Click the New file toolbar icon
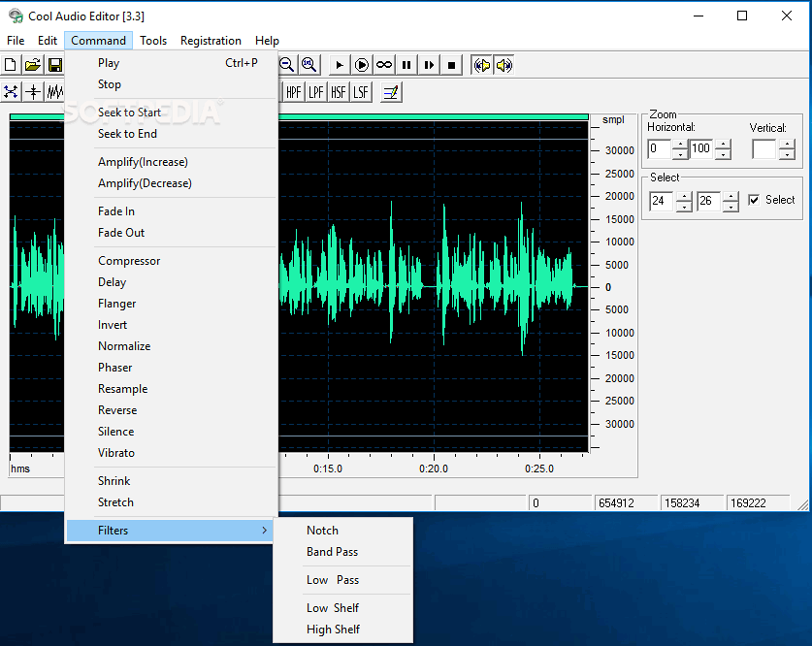Screen dimensions: 812x646 point(11,65)
